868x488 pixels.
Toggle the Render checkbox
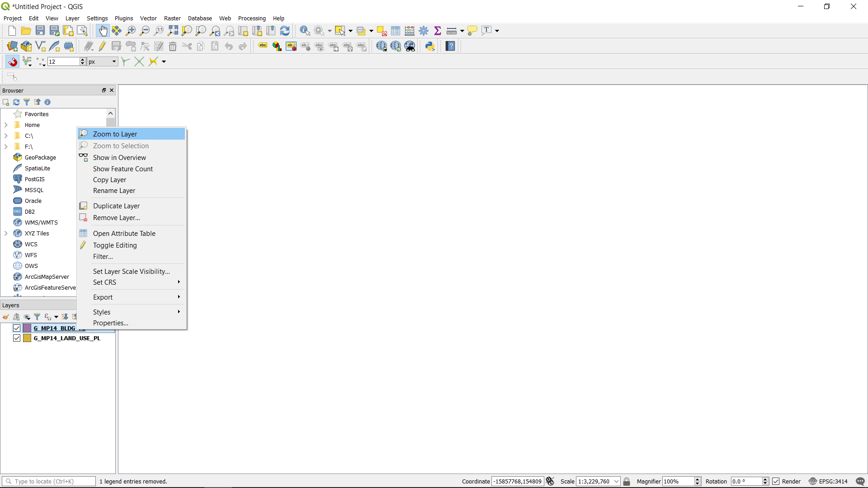(776, 481)
